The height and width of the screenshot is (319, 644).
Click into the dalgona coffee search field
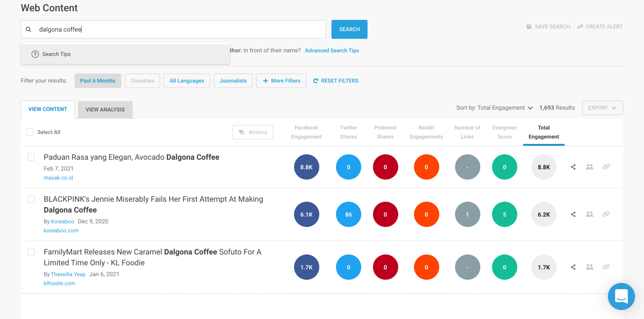173,29
